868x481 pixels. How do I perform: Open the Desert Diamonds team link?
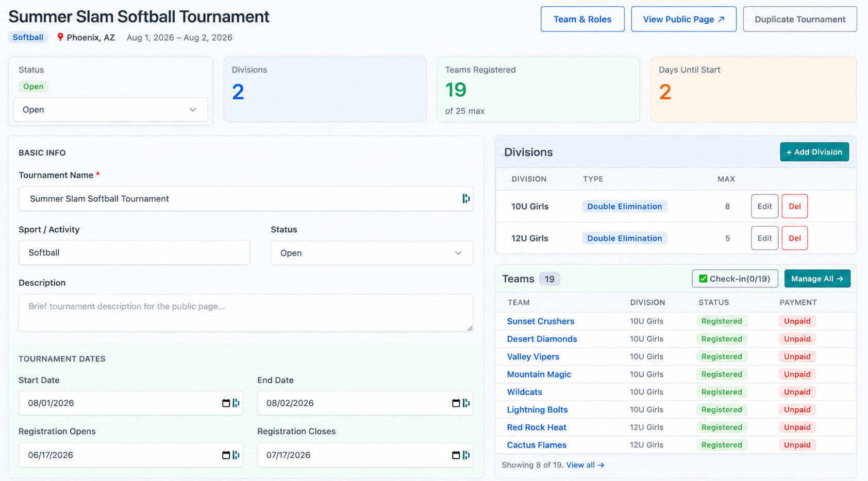click(x=542, y=339)
